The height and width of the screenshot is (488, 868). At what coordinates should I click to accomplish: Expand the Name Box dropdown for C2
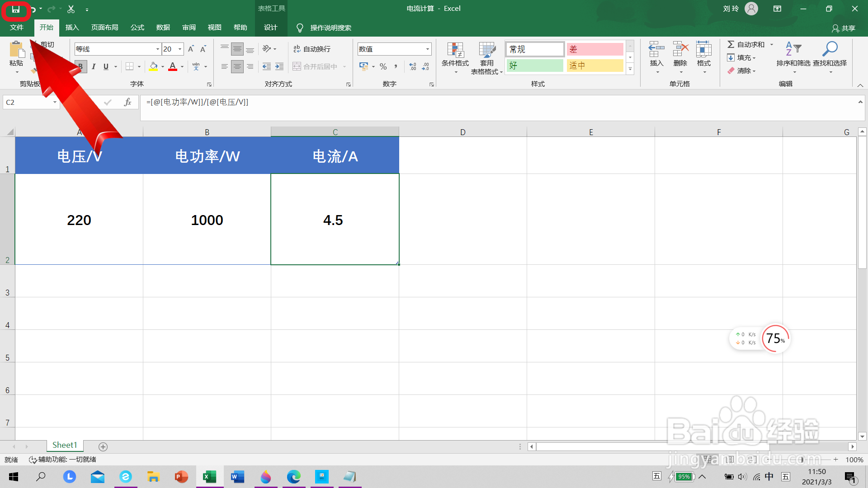pos(55,103)
